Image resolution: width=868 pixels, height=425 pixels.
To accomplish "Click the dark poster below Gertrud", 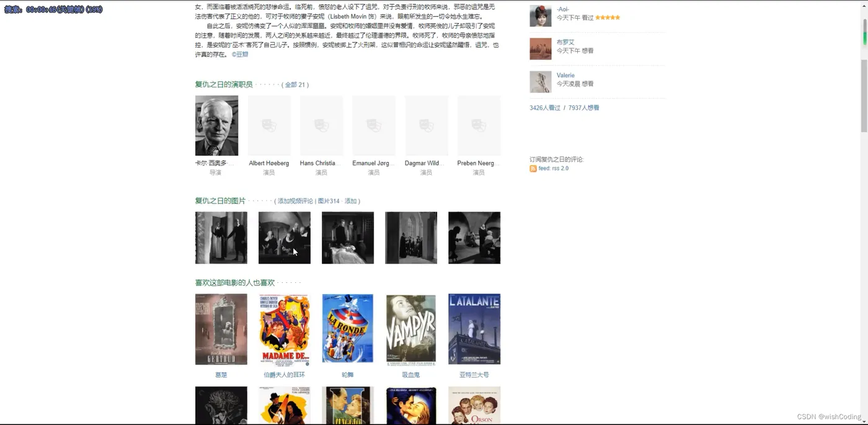I will [x=221, y=406].
